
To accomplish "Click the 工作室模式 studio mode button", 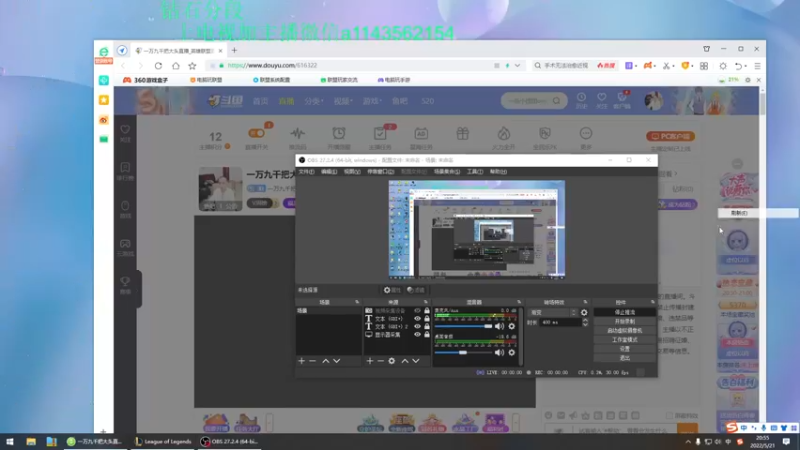I will point(624,340).
